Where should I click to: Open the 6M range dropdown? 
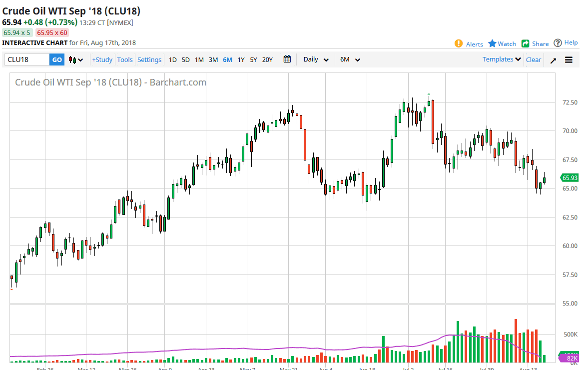tap(349, 59)
